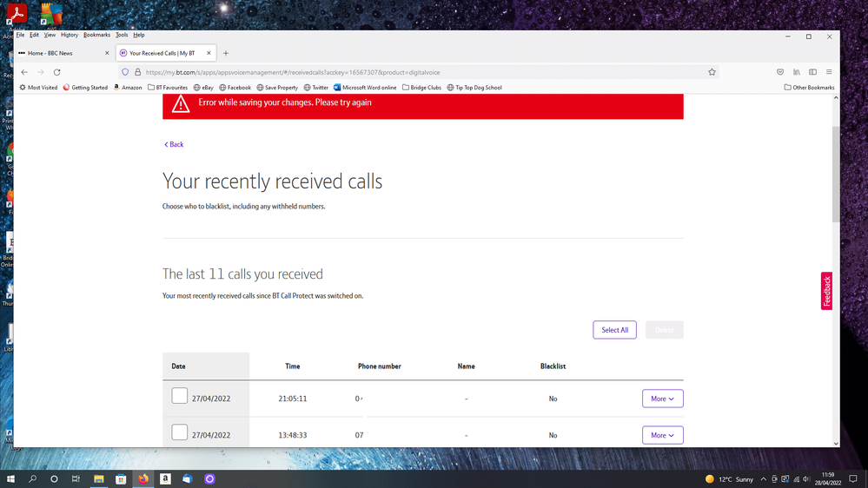This screenshot has width=868, height=488.
Task: Click the URL address bar
Action: (417, 72)
